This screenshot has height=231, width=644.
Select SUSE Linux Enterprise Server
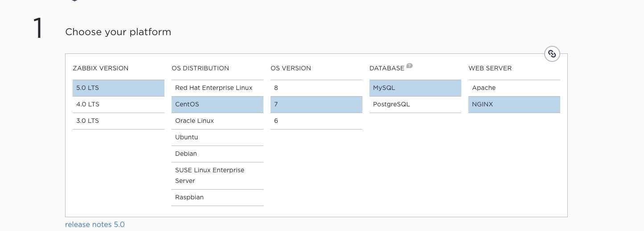click(217, 176)
